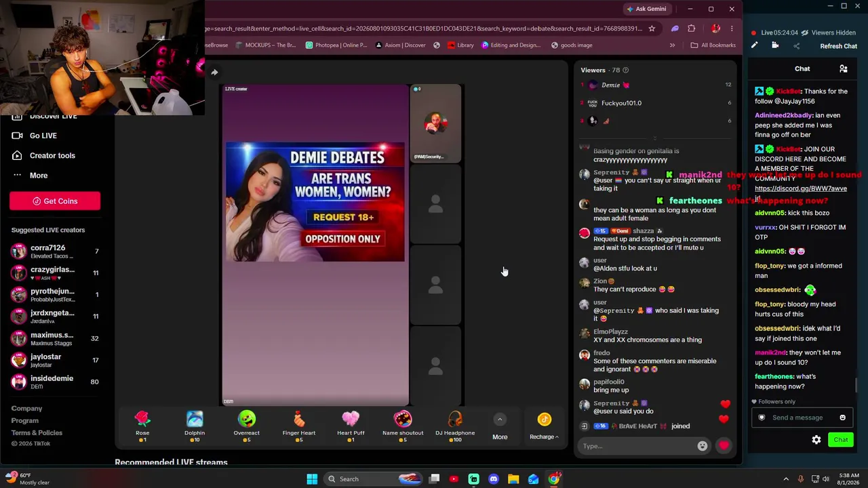The width and height of the screenshot is (868, 488).
Task: Bookmark this page with the star icon
Action: [652, 28]
